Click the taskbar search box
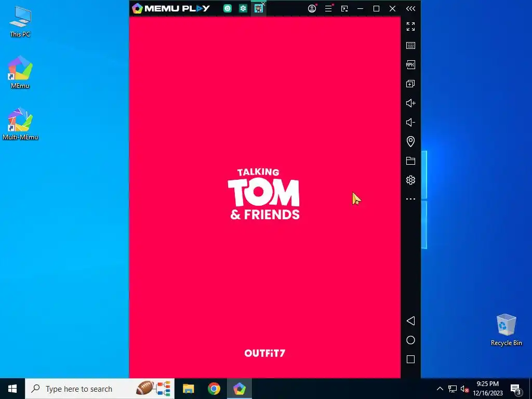This screenshot has width=532, height=399. tap(100, 389)
